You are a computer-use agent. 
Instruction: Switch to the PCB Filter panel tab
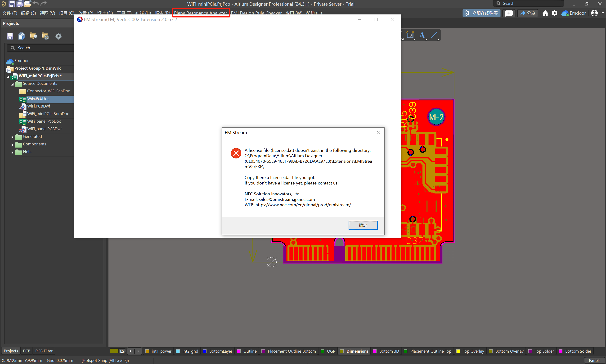point(44,351)
